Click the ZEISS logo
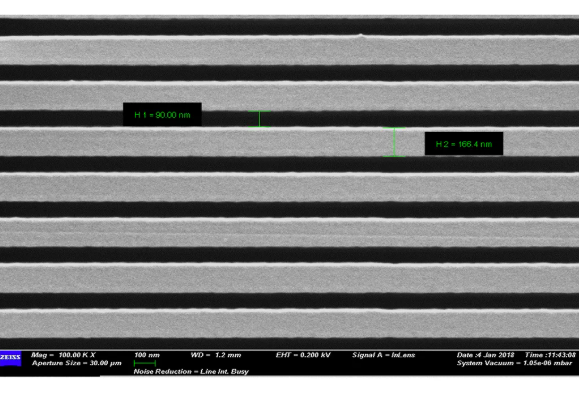 point(10,358)
